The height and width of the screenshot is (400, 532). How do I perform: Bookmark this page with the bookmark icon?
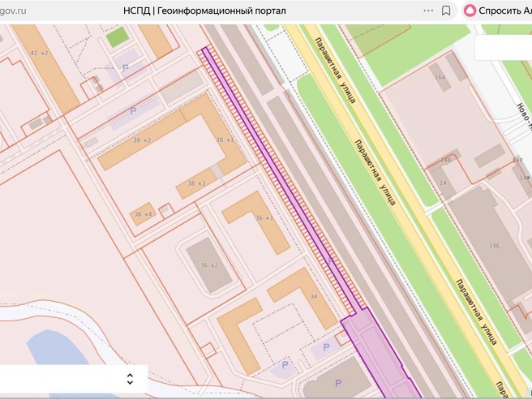click(446, 11)
